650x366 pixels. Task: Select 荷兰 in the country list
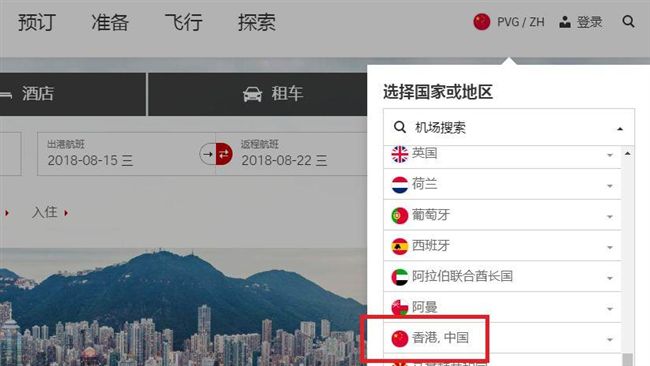502,184
